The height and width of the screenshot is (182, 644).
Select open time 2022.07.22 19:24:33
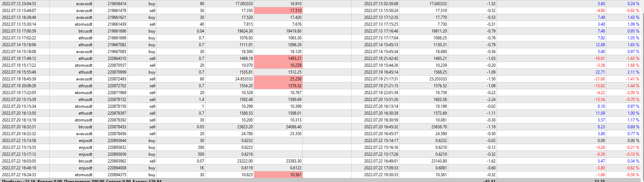pyautogui.click(x=19, y=175)
